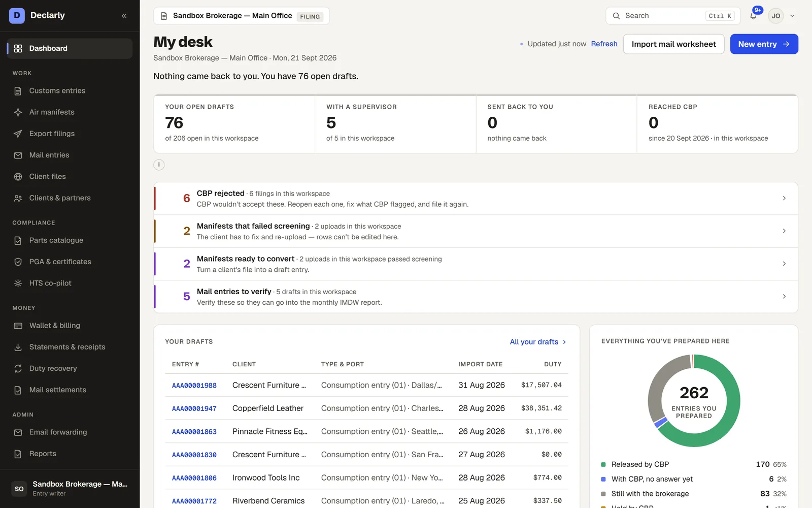Viewport: 812px width, 508px height.
Task: Click the PGA & certificates shield icon
Action: coord(18,262)
